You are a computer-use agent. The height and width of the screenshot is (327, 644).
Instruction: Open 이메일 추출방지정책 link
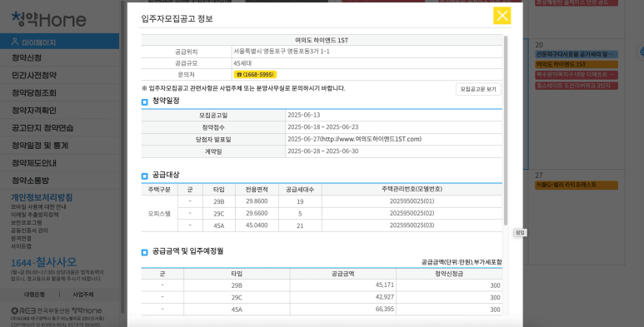click(x=34, y=215)
